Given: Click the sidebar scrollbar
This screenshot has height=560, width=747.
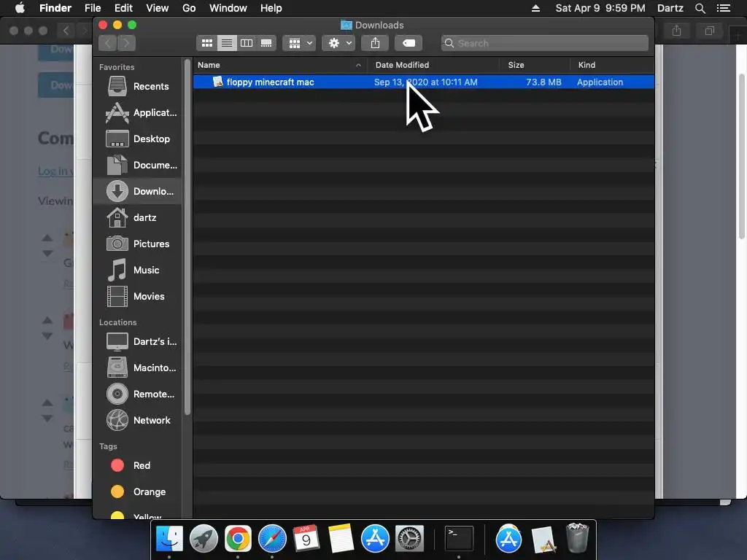Looking at the screenshot, I should tap(187, 237).
